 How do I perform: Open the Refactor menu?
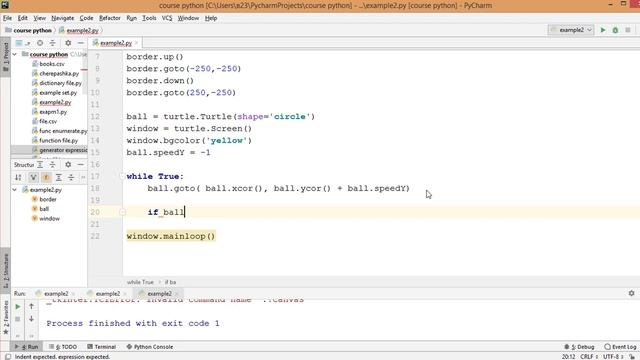(x=110, y=18)
